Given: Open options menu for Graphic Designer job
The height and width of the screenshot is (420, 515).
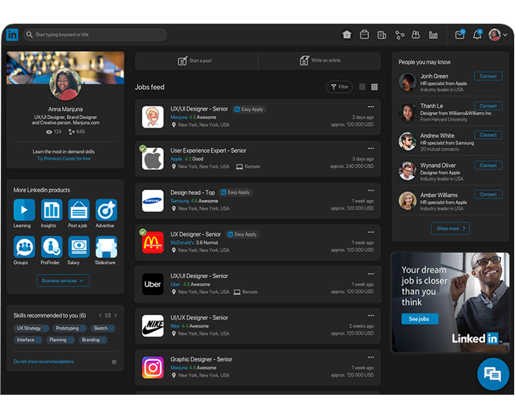Looking at the screenshot, I should pos(371,357).
